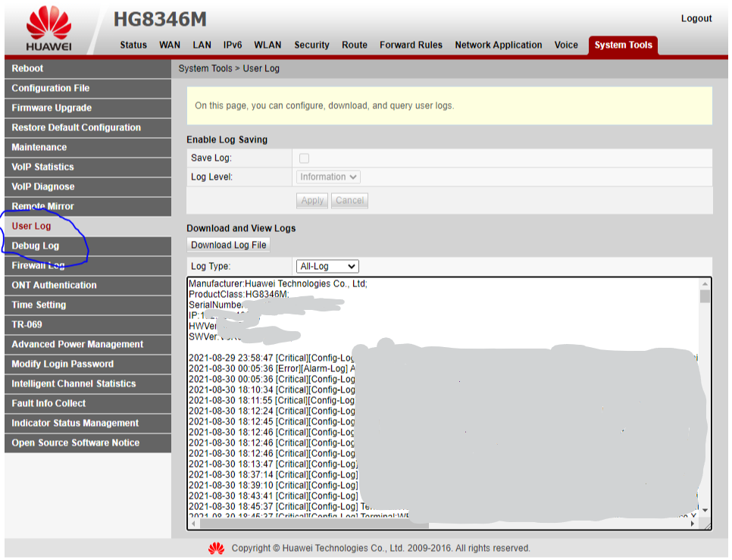Viewport: 732px width, 560px height.
Task: Open the WLAN tab
Action: 267,45
